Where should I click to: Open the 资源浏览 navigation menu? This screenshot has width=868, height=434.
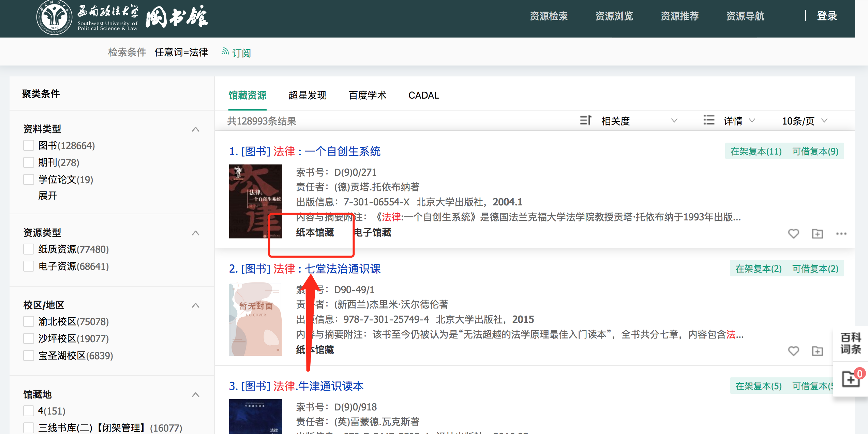[x=614, y=16]
